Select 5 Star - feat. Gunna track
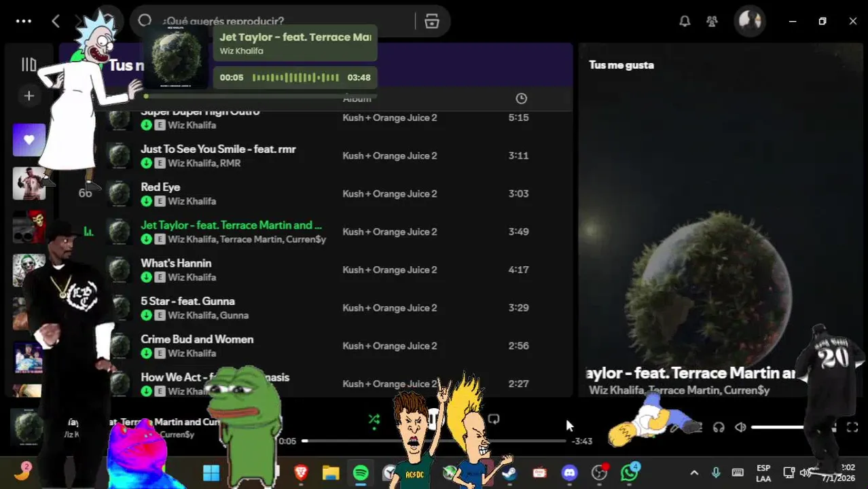This screenshot has width=868, height=489. click(187, 301)
